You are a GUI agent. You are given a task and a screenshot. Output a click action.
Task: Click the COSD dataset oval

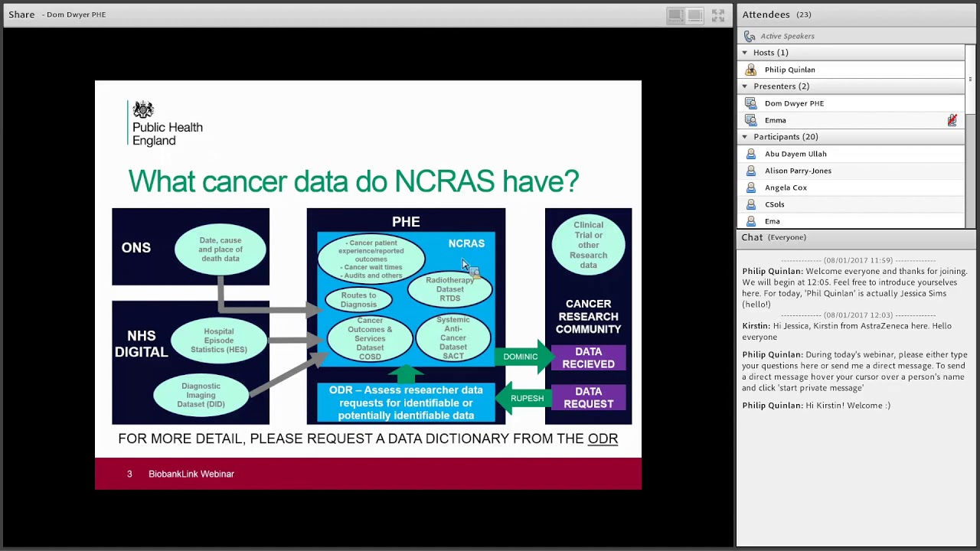pyautogui.click(x=370, y=338)
